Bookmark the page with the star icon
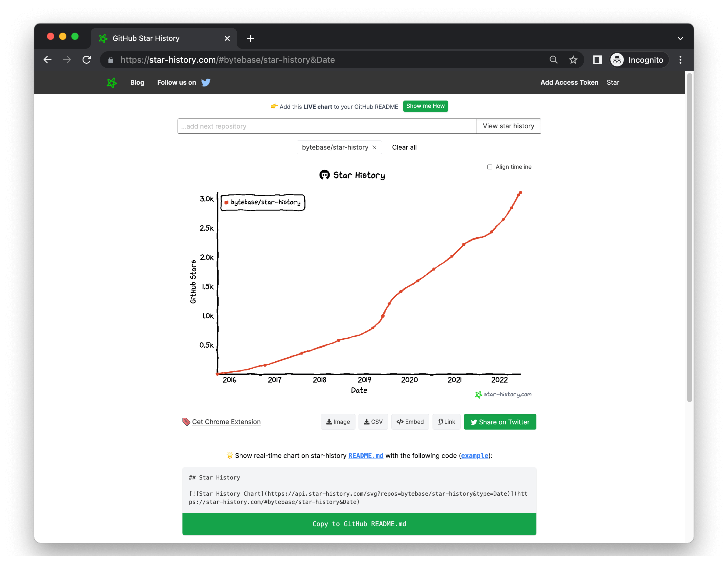This screenshot has width=728, height=588. 573,60
